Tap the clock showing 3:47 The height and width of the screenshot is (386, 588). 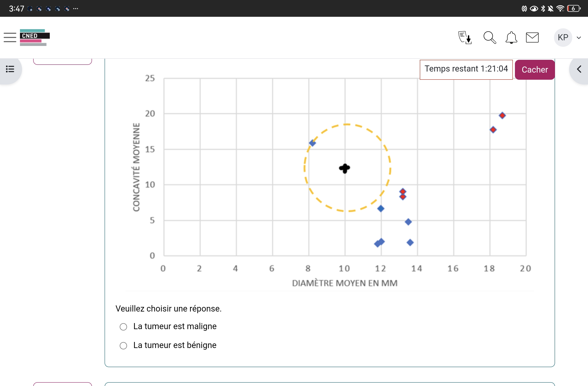click(x=17, y=9)
